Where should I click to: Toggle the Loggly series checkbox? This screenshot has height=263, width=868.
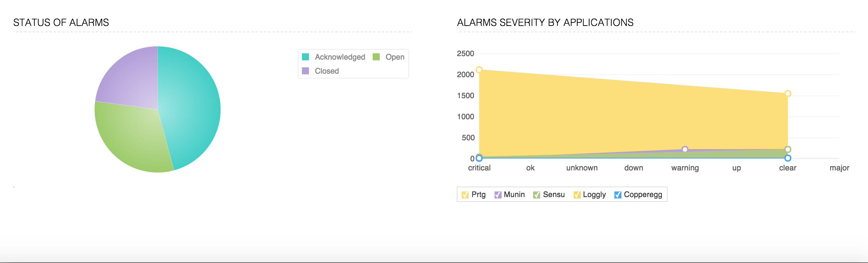(577, 195)
